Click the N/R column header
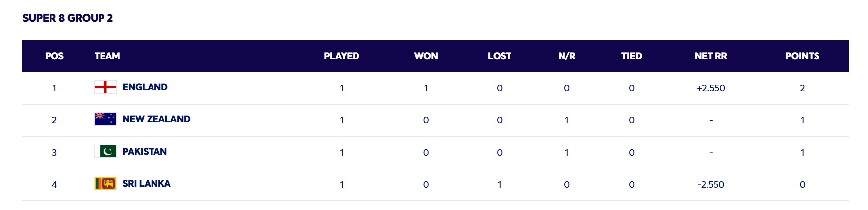The image size is (868, 210). point(567,56)
